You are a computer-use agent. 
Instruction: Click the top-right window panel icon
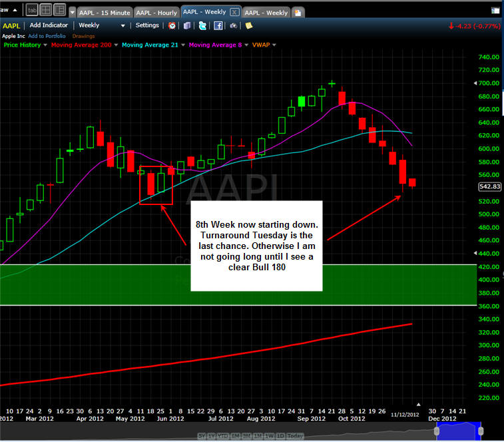click(x=495, y=11)
